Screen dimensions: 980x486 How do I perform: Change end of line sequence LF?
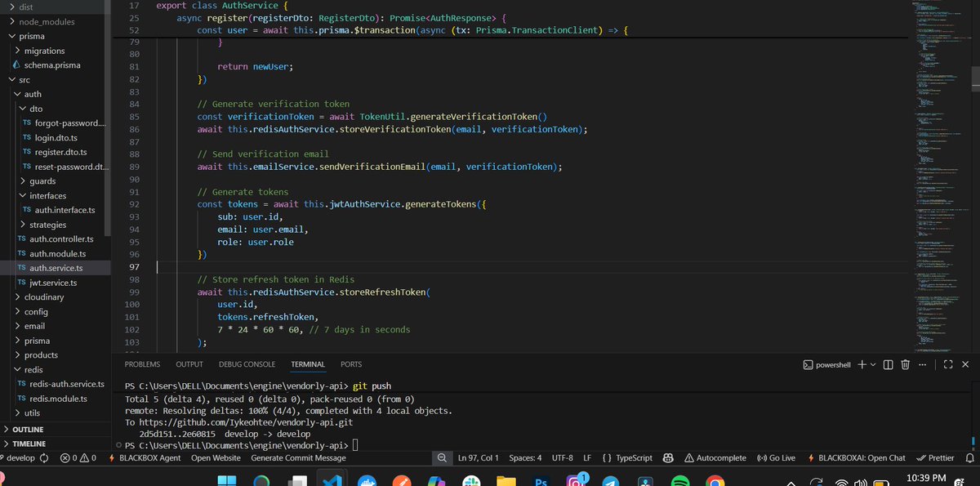coord(587,458)
